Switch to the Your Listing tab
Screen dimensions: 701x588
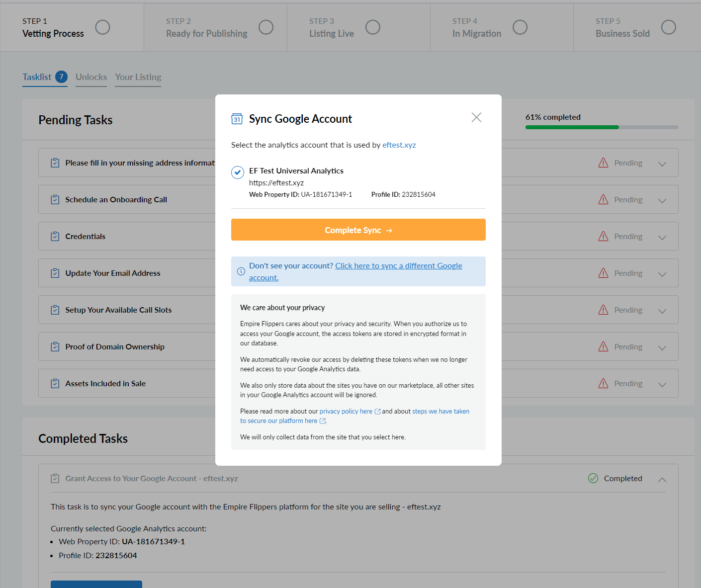138,77
